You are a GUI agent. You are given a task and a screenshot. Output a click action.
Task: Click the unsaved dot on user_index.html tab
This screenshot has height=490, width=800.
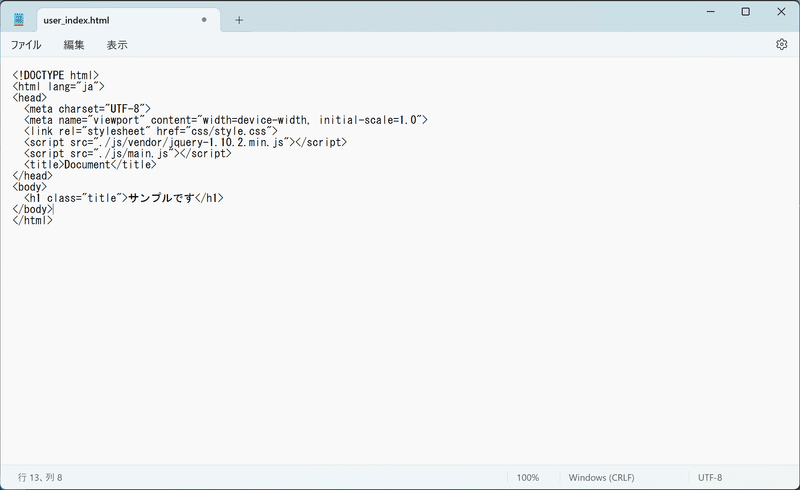coord(204,20)
